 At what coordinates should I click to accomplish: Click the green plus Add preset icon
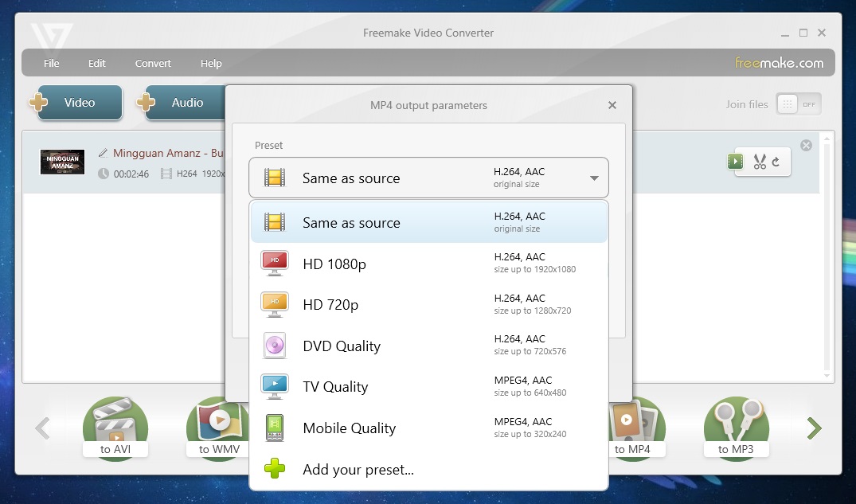pos(275,468)
